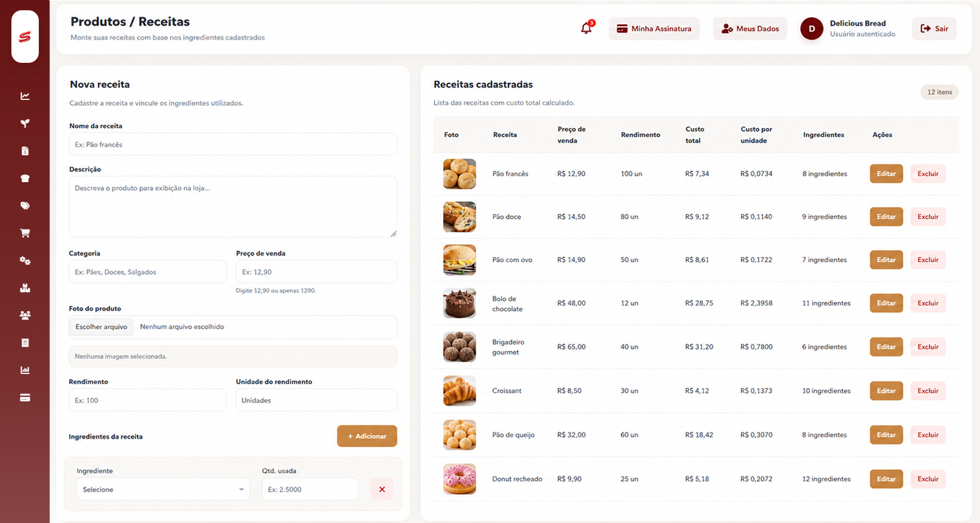The image size is (980, 523).
Task: Open the line chart dashboard sidebar icon
Action: tap(25, 96)
